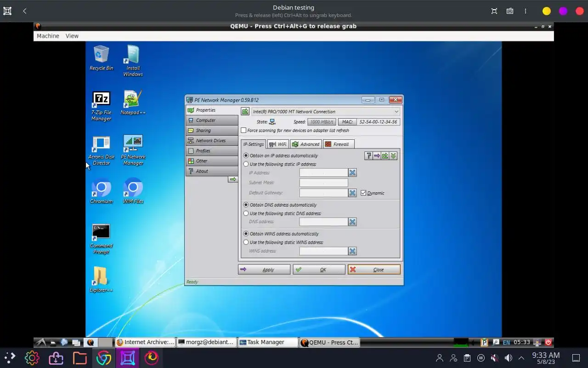Click the OK button

point(319,270)
